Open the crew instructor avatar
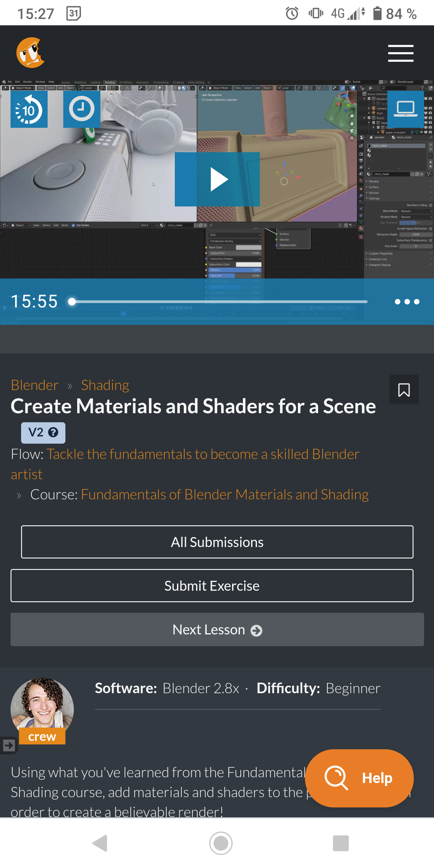 pos(42,710)
